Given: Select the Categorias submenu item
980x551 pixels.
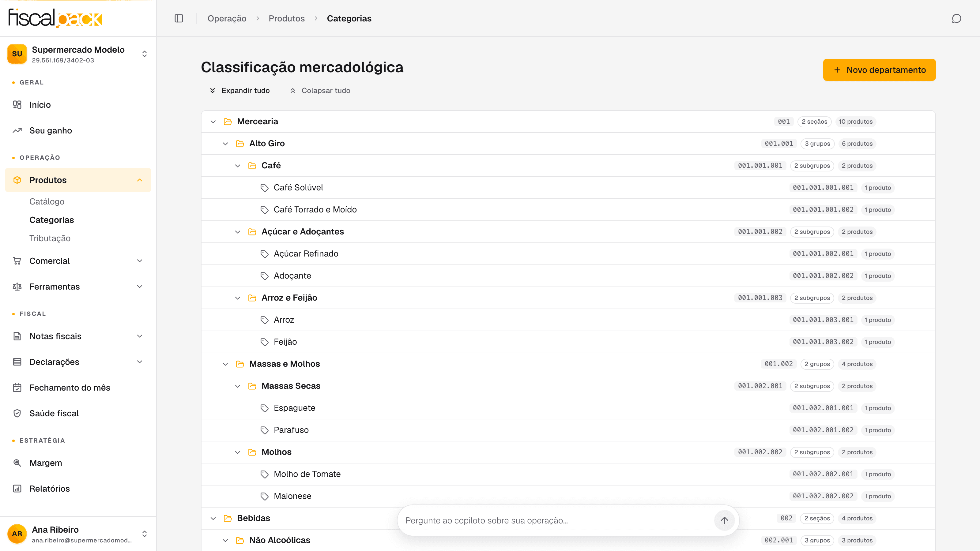Looking at the screenshot, I should [x=52, y=220].
